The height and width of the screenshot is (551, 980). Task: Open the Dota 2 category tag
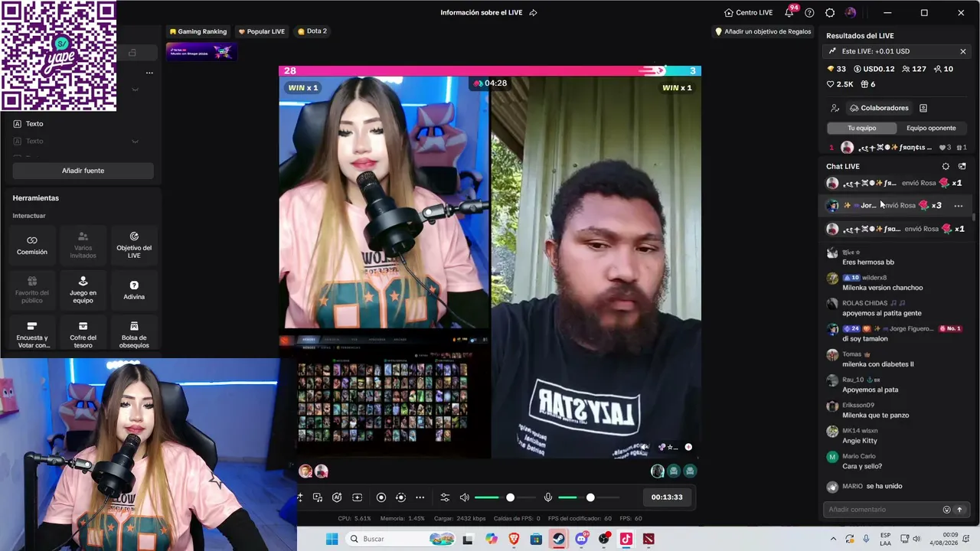click(x=312, y=31)
